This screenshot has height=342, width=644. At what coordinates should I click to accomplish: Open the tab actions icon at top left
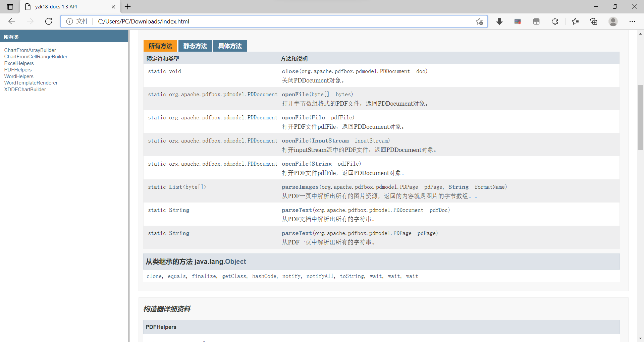pos(10,6)
